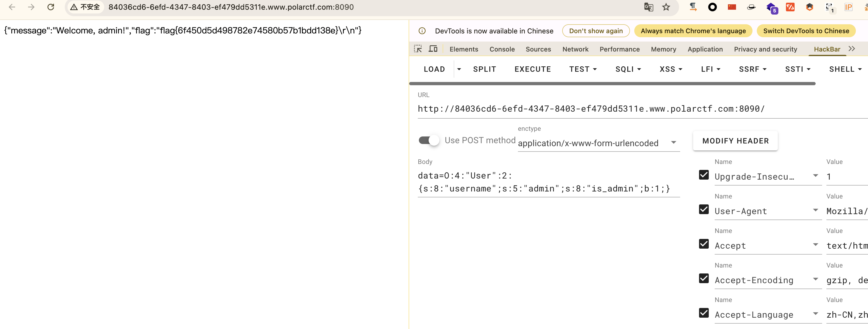
Task: Open the enctype dropdown
Action: click(x=598, y=143)
